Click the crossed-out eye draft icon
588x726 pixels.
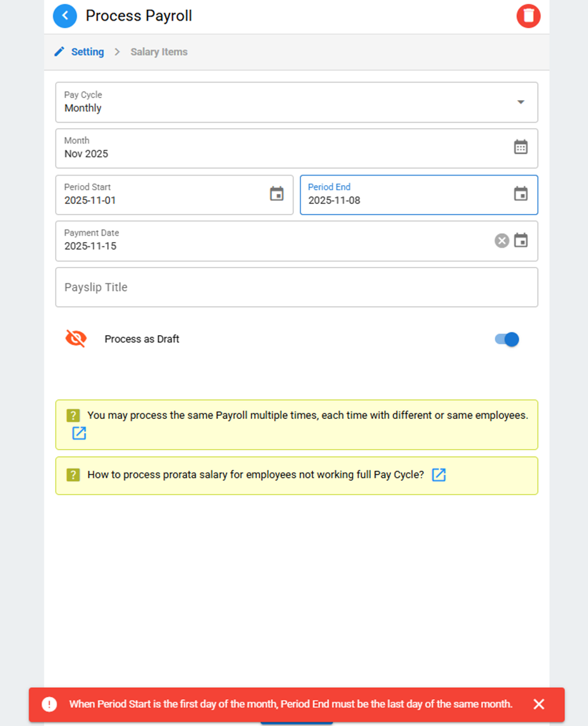76,339
